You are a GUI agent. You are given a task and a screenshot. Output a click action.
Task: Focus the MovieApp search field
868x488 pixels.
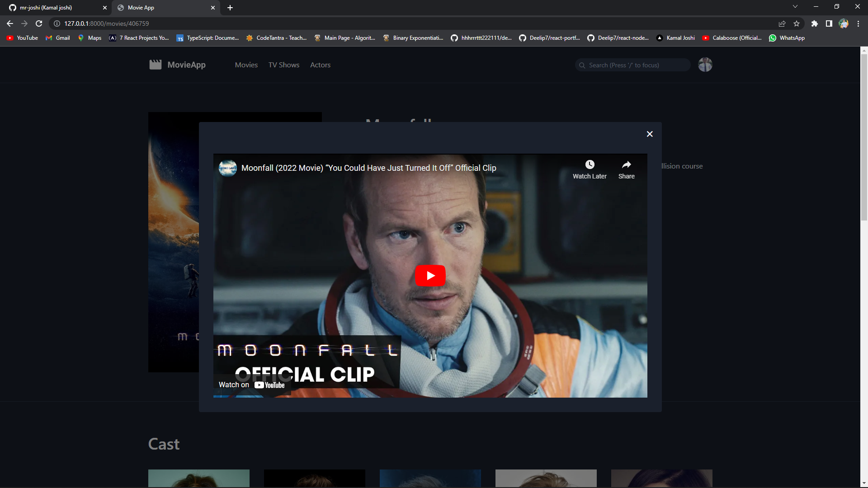[x=632, y=65]
